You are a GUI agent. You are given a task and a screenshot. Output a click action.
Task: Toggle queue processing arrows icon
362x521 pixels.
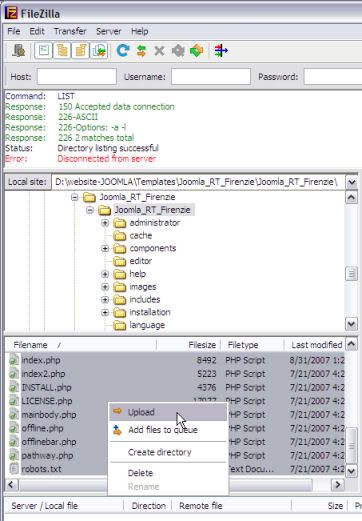click(x=141, y=51)
